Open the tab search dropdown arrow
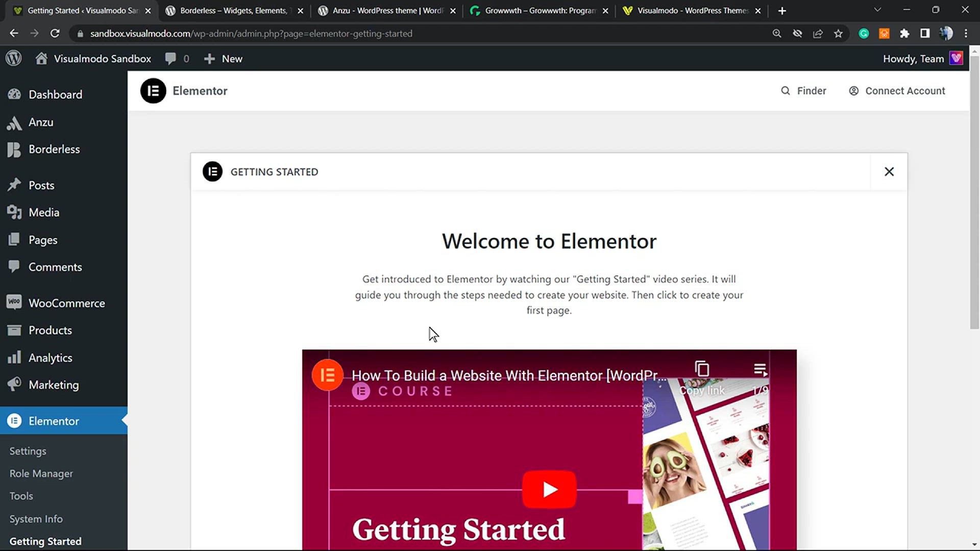 pos(877,10)
